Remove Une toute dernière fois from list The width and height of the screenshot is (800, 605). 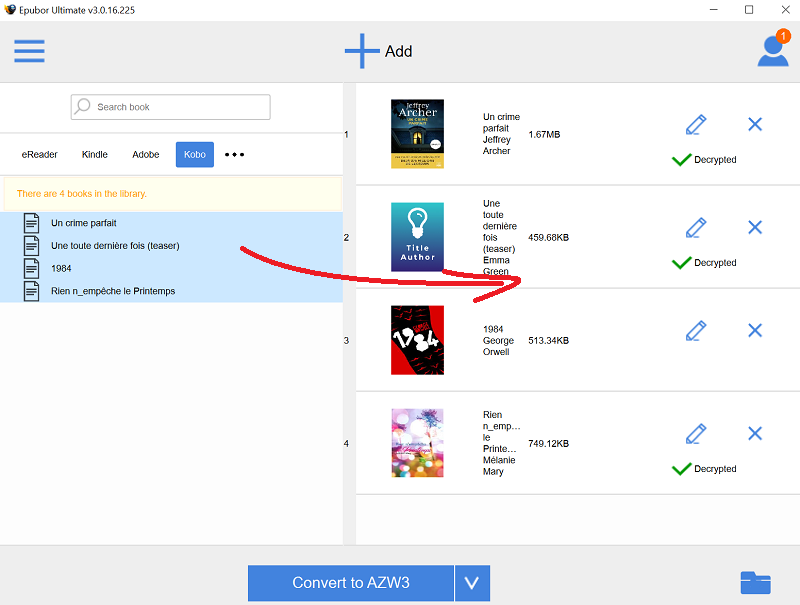tap(755, 227)
